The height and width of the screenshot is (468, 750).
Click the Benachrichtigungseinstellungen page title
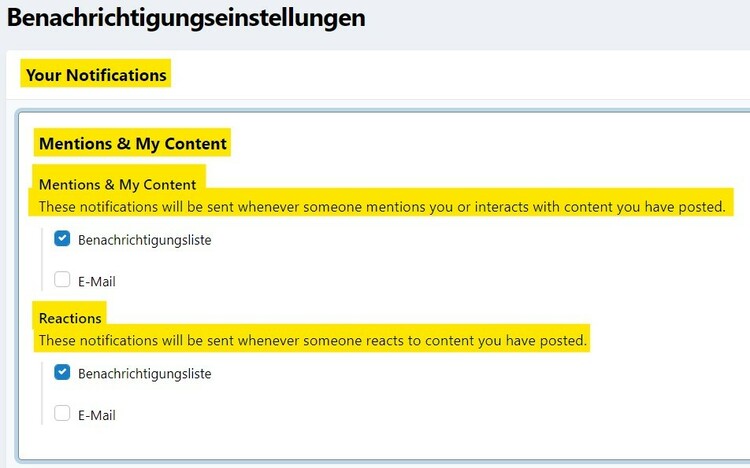tap(186, 18)
